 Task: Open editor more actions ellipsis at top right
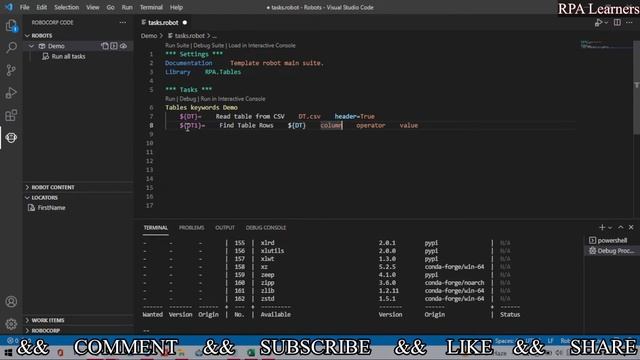(629, 22)
